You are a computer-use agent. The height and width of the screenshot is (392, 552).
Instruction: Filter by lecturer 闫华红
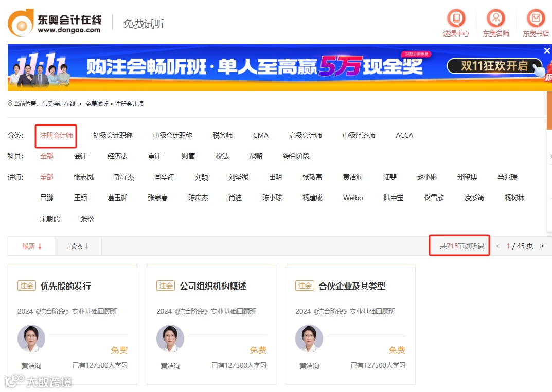pyautogui.click(x=164, y=177)
